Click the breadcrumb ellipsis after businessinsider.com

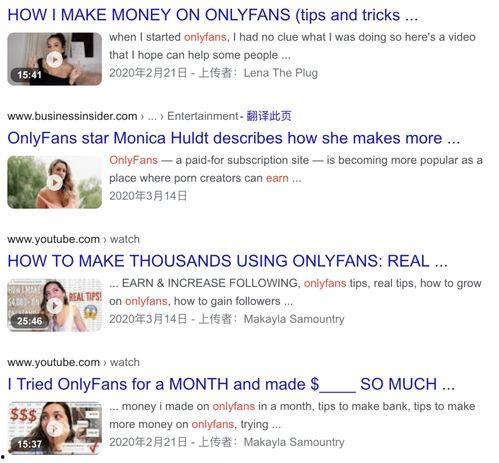152,117
